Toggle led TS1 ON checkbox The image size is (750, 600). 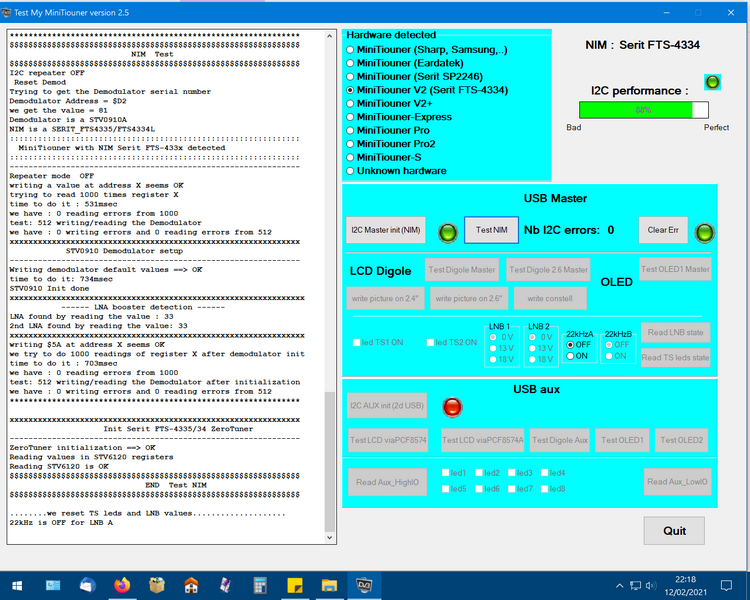click(378, 343)
